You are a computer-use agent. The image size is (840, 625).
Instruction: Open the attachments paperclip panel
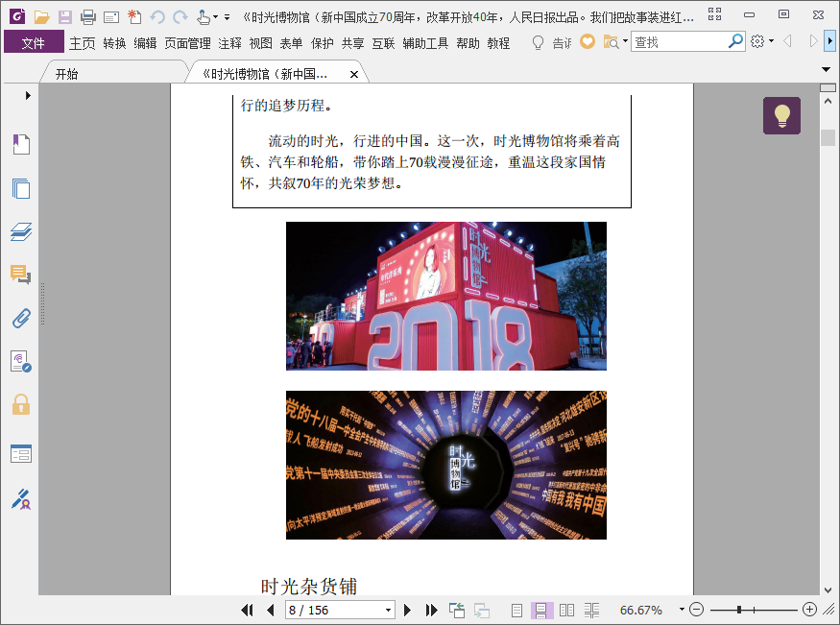pos(21,318)
